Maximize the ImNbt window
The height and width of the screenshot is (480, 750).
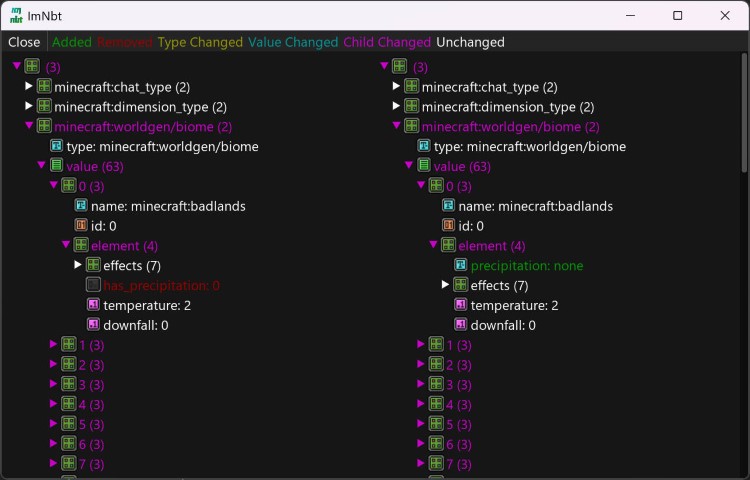point(677,15)
